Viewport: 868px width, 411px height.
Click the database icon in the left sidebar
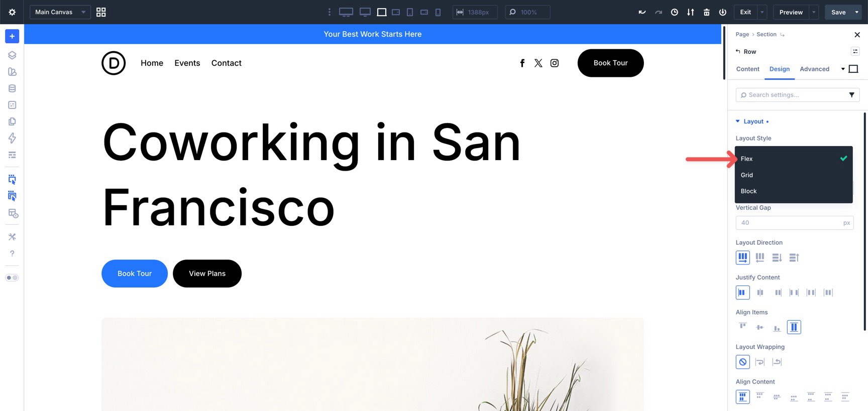pos(12,88)
